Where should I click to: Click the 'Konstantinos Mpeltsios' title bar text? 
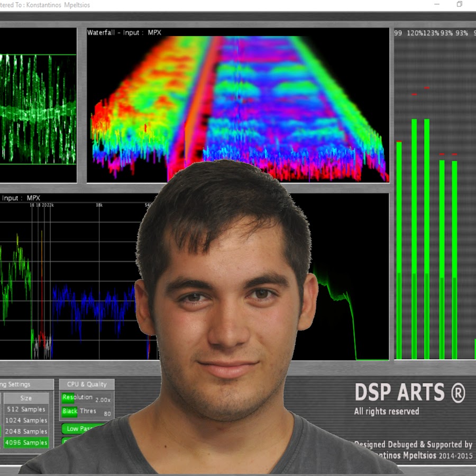(x=58, y=5)
